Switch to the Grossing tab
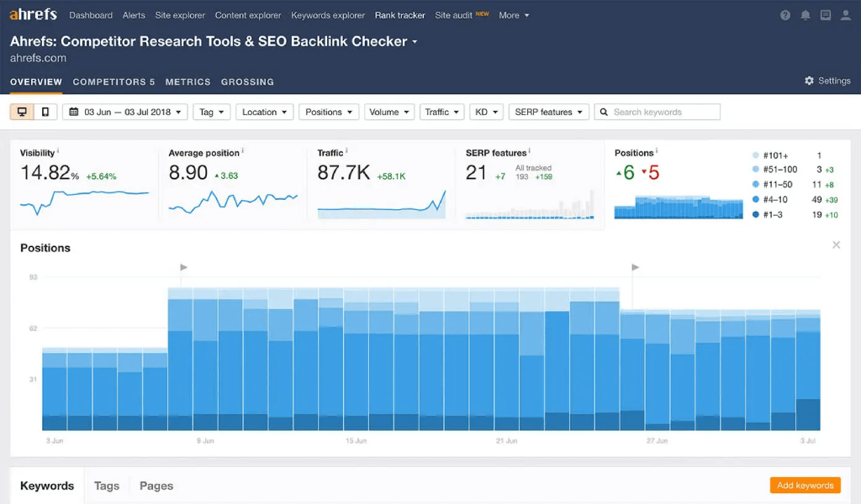The image size is (861, 504). [x=247, y=81]
